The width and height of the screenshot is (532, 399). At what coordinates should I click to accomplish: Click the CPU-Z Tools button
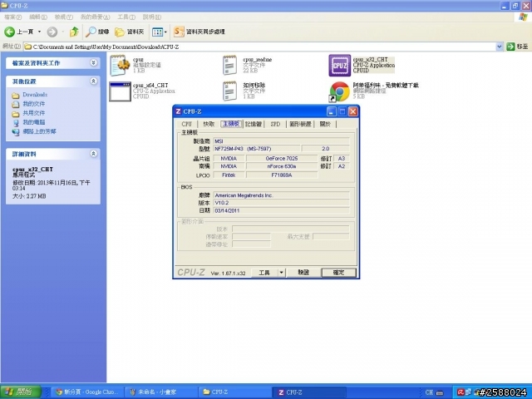coord(264,273)
